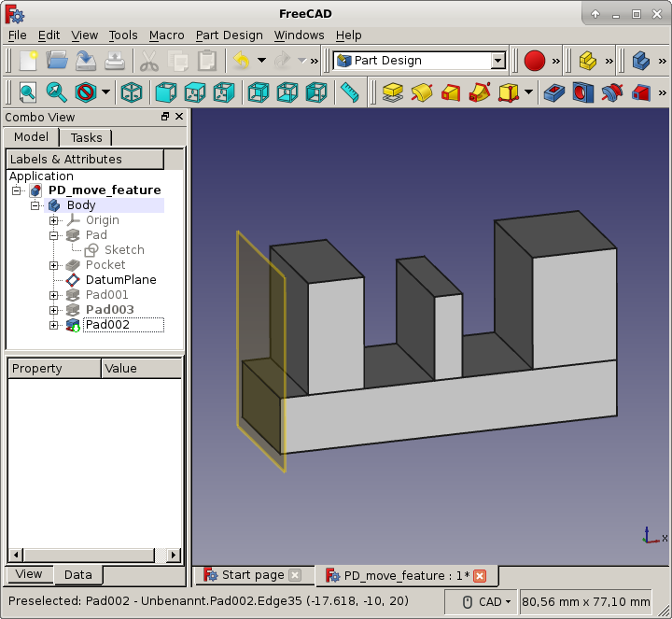
Task: Open the Edit menu
Action: [49, 35]
